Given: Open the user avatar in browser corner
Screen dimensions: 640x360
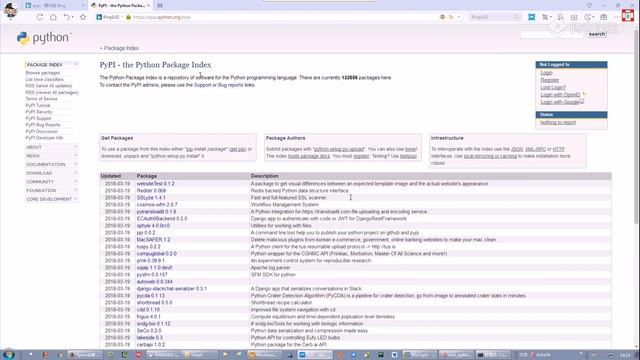Looking at the screenshot, I should pos(10,9).
